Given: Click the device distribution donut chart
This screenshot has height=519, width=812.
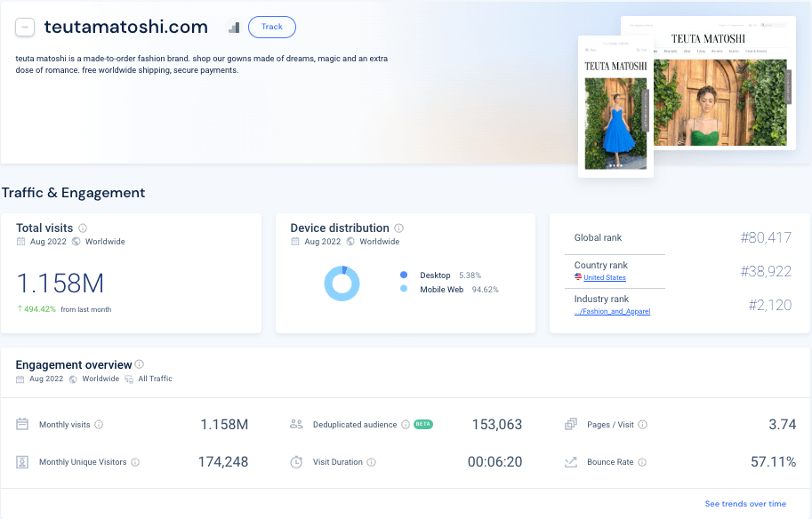Looking at the screenshot, I should coord(342,283).
